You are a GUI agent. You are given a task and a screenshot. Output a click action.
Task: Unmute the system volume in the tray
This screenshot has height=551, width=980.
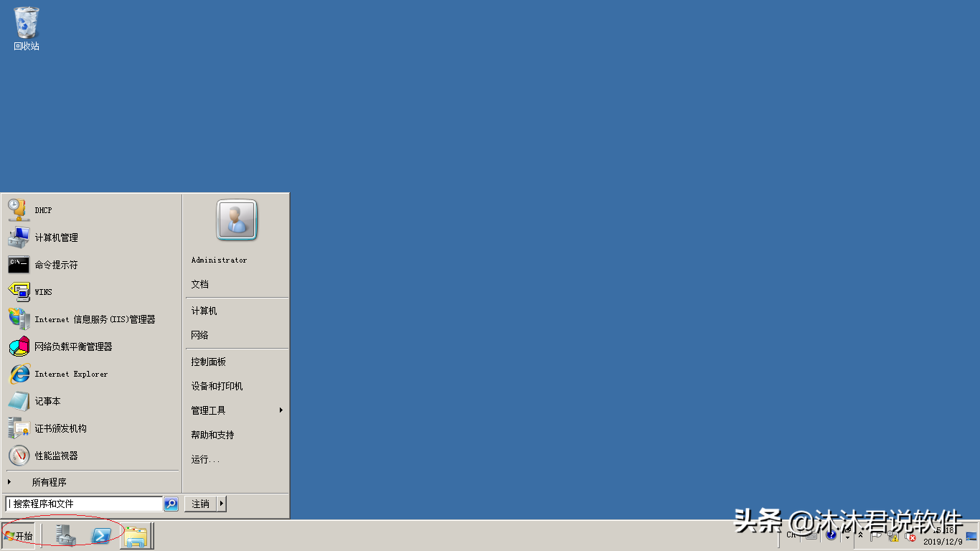pos(909,537)
